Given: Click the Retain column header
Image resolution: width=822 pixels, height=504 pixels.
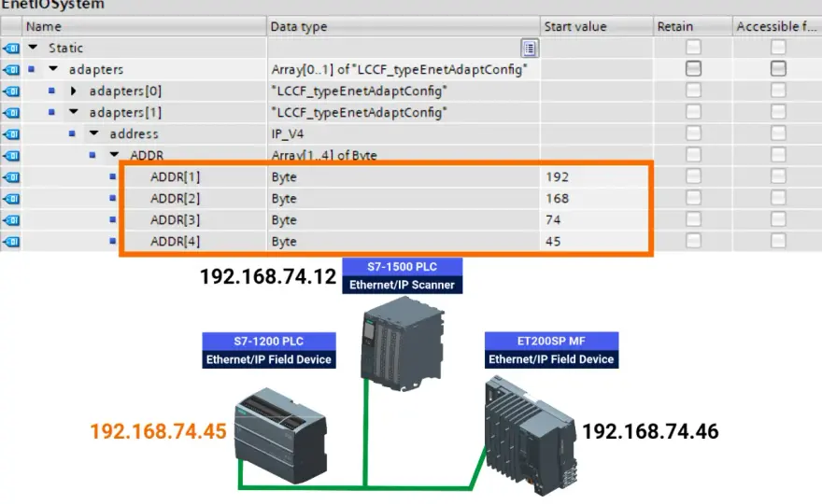Looking at the screenshot, I should coord(692,26).
